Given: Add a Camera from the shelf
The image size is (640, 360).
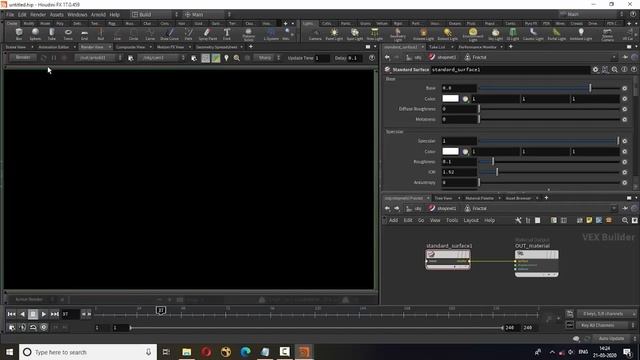Looking at the screenshot, I should pos(315,34).
